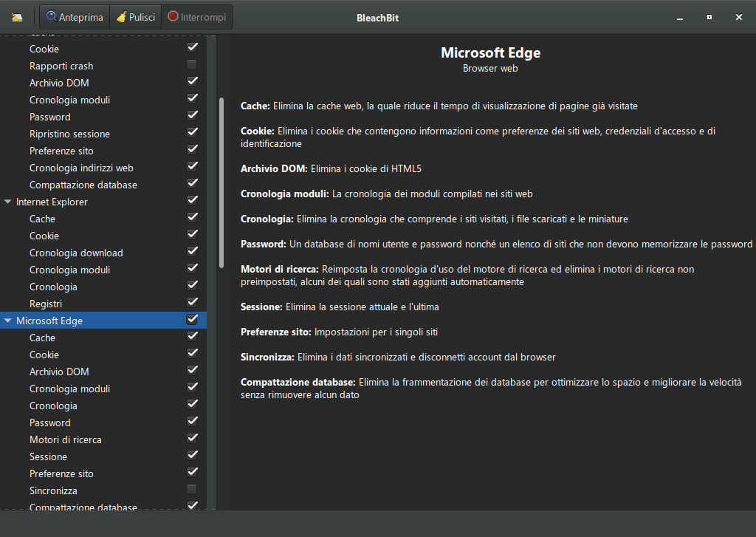Image resolution: width=756 pixels, height=537 pixels.
Task: Select Compattazione database above Internet Explorer
Action: click(103, 185)
